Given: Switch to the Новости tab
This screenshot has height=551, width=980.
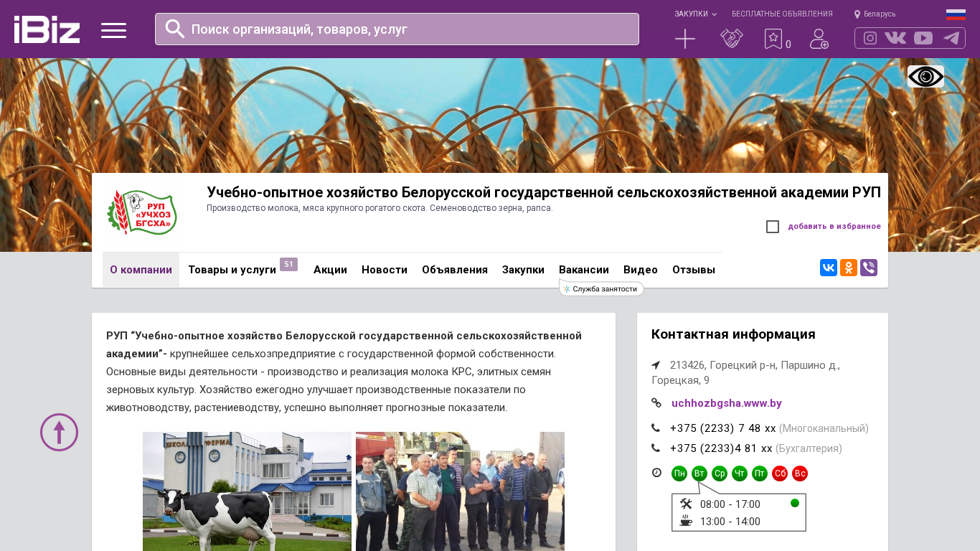Looking at the screenshot, I should (385, 270).
